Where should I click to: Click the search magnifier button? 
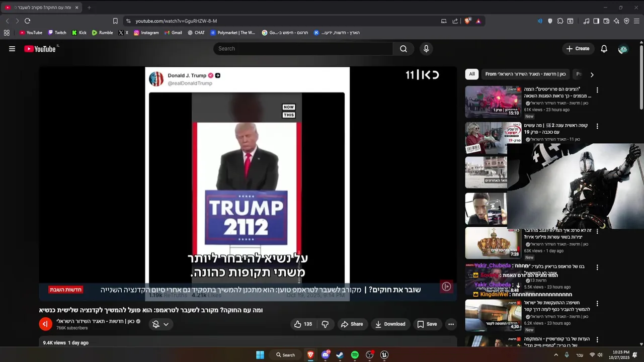point(404,49)
